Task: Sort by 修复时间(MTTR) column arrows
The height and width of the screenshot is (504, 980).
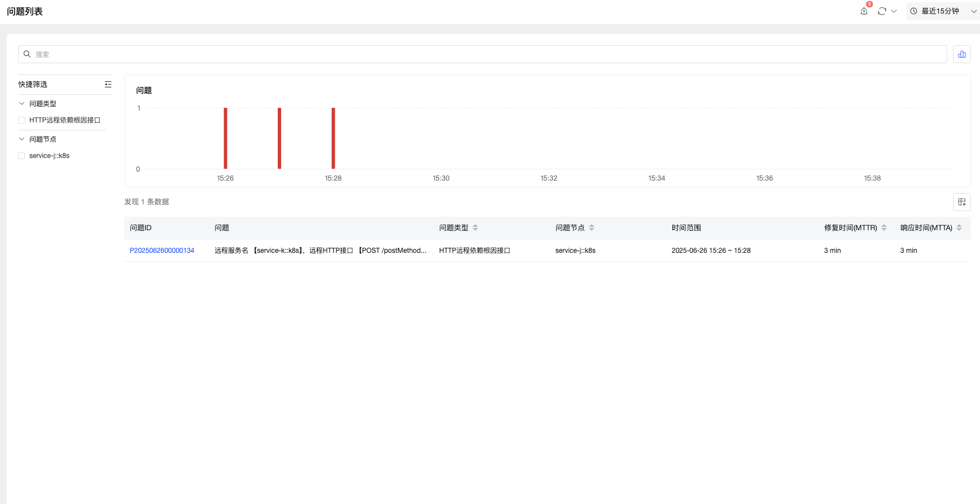Action: (884, 227)
